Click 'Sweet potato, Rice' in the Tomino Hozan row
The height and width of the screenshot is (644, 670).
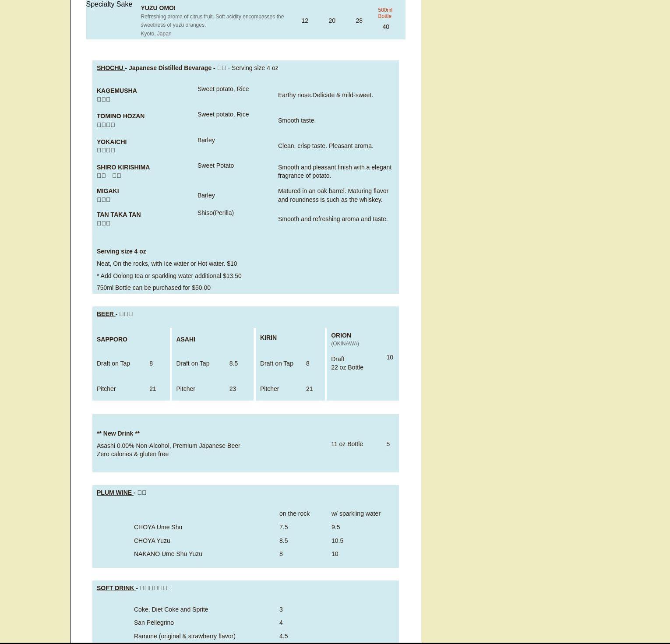click(x=223, y=114)
